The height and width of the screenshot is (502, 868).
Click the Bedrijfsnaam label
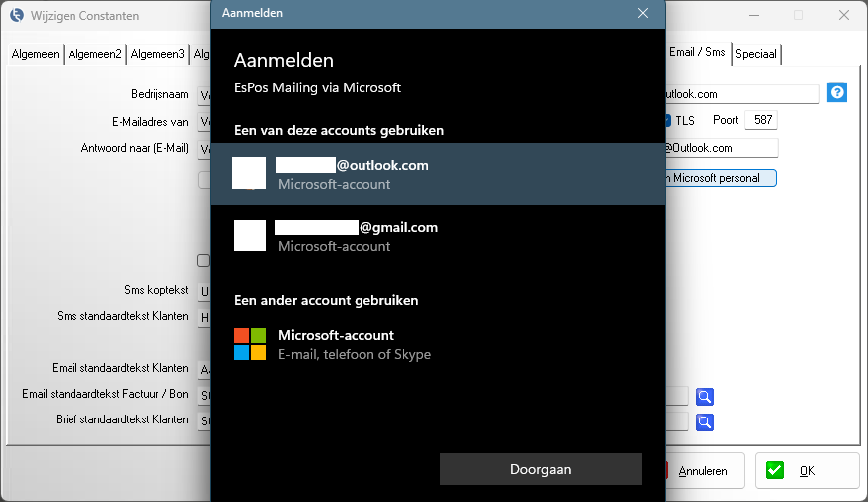pos(160,94)
